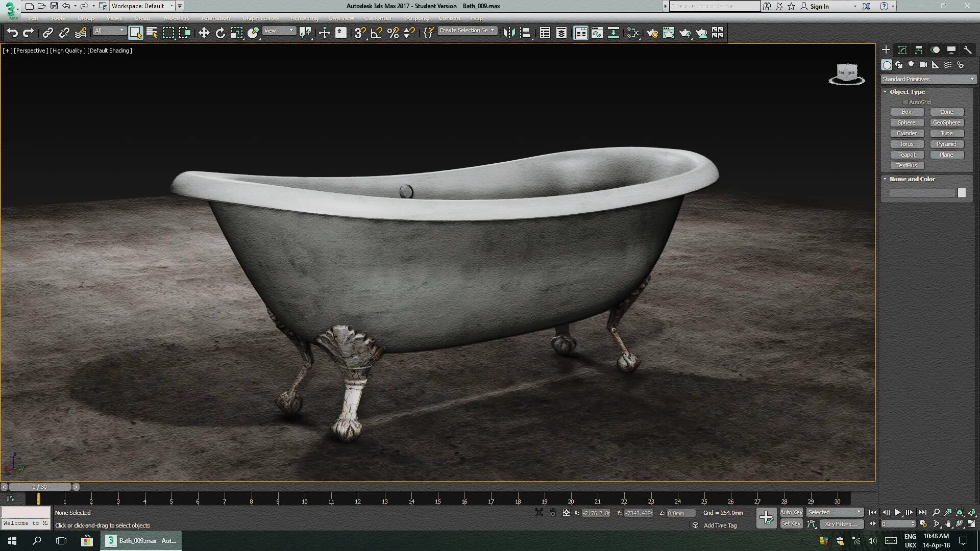Image resolution: width=980 pixels, height=551 pixels.
Task: Toggle Set Key mode on
Action: (x=791, y=523)
